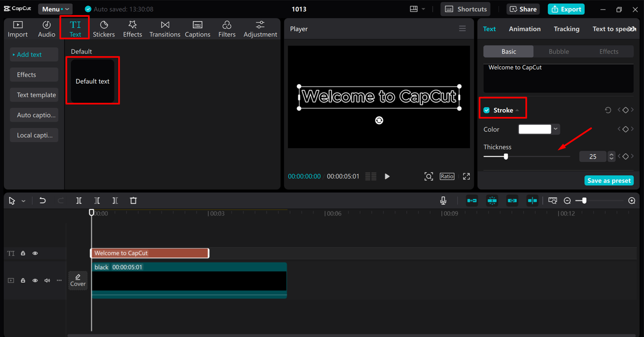Open the Import media panel
The height and width of the screenshot is (337, 644).
pos(18,29)
